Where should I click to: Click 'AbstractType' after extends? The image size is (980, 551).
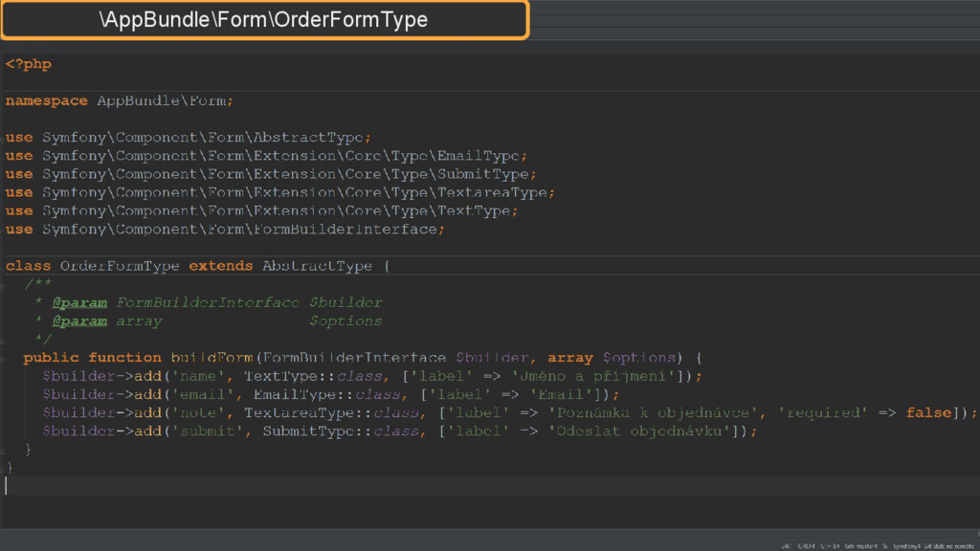tap(317, 266)
